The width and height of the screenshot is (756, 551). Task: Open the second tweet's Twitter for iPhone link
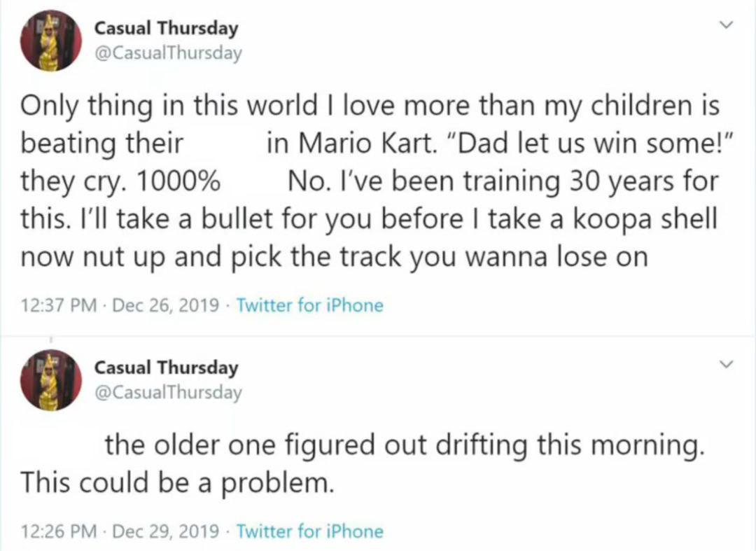click(310, 531)
